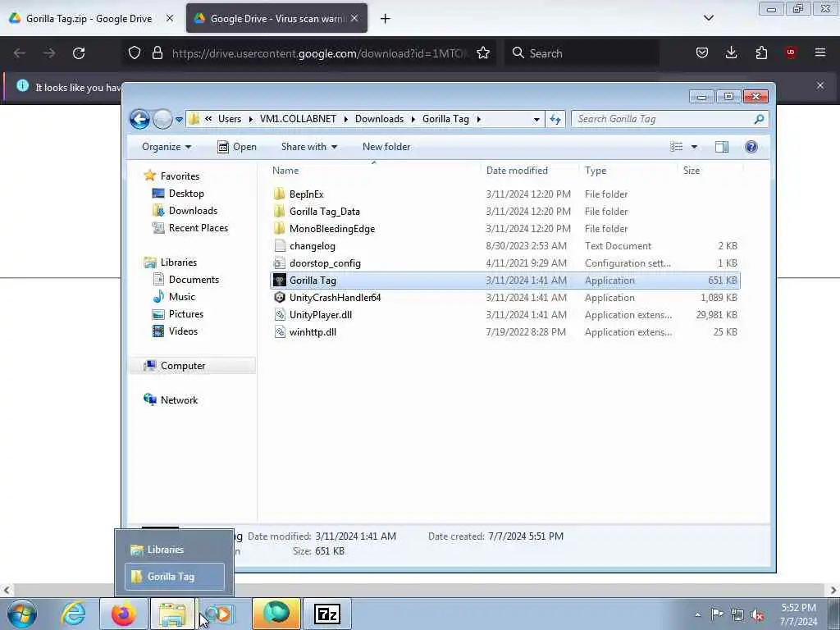Click Open in Explorer toolbar
The width and height of the screenshot is (840, 630).
point(237,147)
